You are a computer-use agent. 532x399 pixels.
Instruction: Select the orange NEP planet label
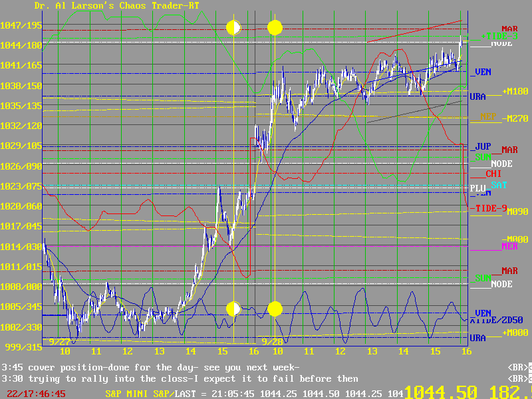click(489, 116)
